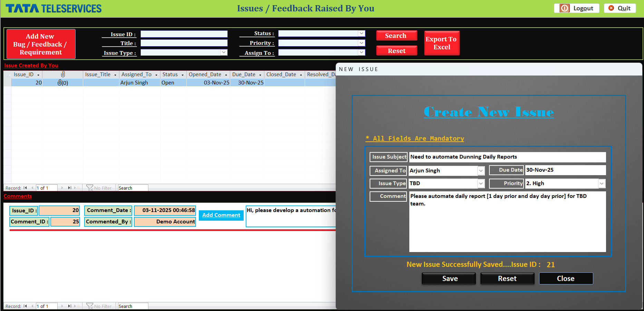Click Add New Bug / Feedback / Requirement

pos(40,44)
